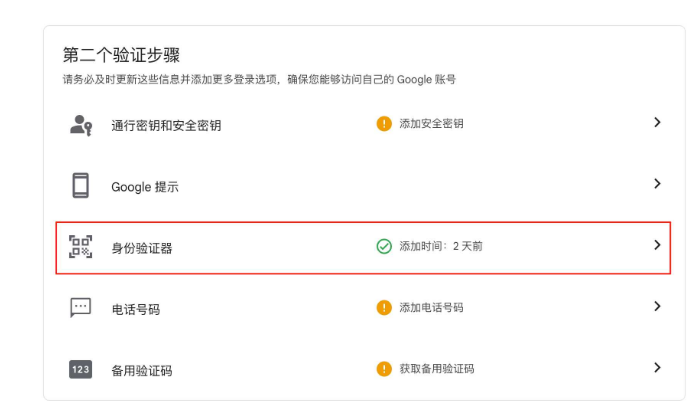
Task: Open Google 提示 using its right chevron
Action: pyautogui.click(x=657, y=184)
